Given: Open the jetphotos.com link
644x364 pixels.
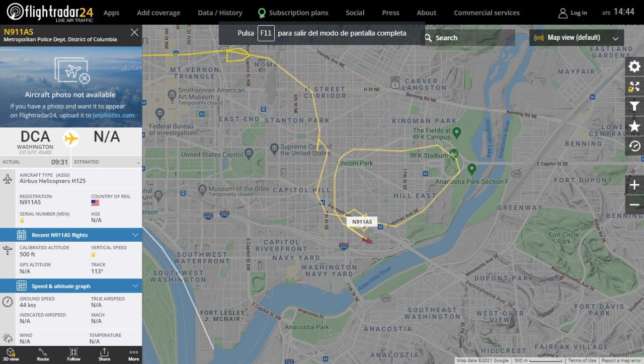Looking at the screenshot, I should point(114,115).
